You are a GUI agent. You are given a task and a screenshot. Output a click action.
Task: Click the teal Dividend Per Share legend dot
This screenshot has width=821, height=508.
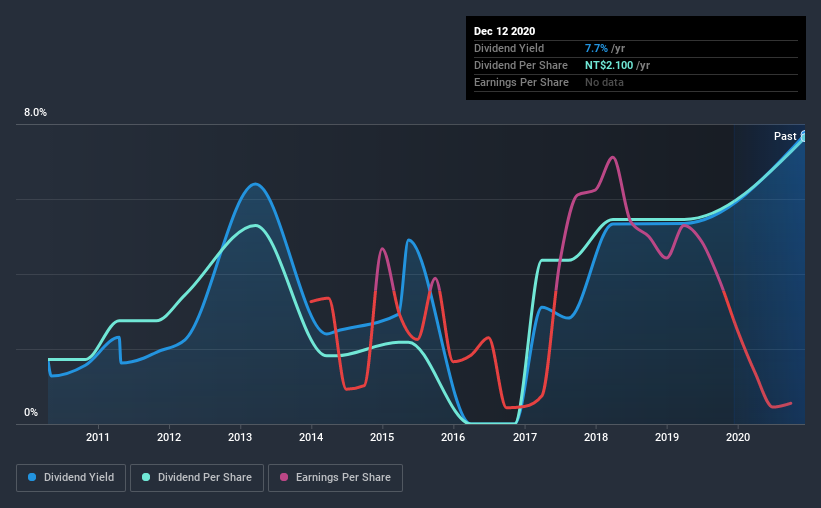click(146, 477)
